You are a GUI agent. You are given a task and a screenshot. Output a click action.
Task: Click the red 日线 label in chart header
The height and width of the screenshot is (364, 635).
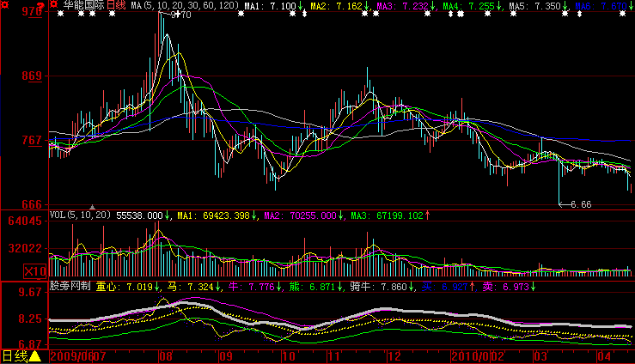115,6
